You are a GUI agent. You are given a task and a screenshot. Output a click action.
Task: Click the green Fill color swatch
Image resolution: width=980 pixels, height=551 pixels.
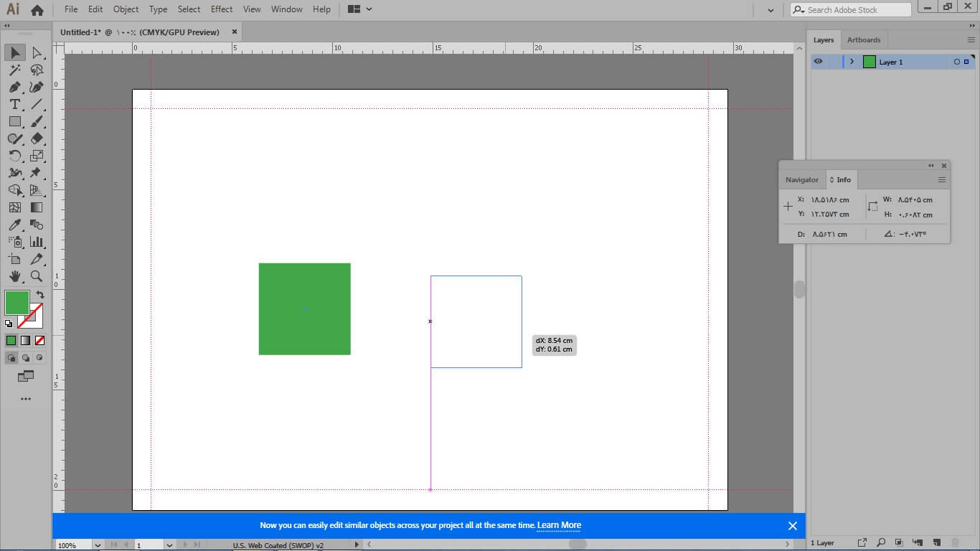[17, 303]
